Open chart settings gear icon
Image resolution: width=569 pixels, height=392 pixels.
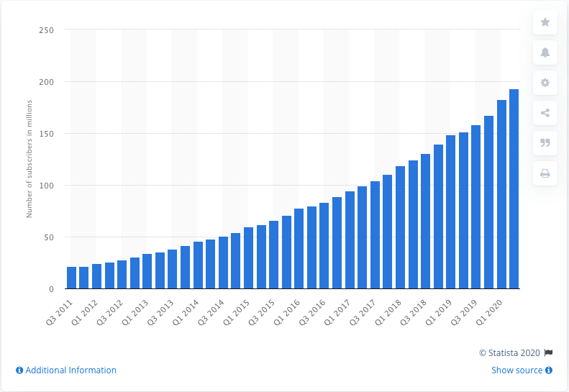pyautogui.click(x=545, y=83)
